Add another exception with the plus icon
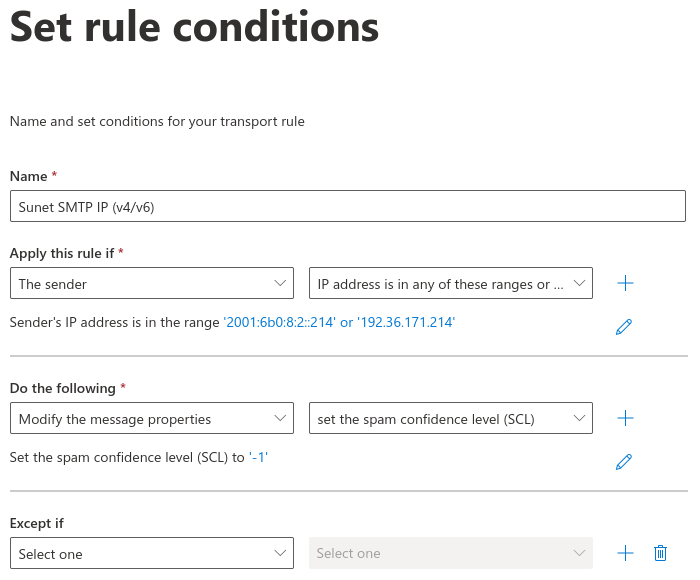 click(625, 553)
